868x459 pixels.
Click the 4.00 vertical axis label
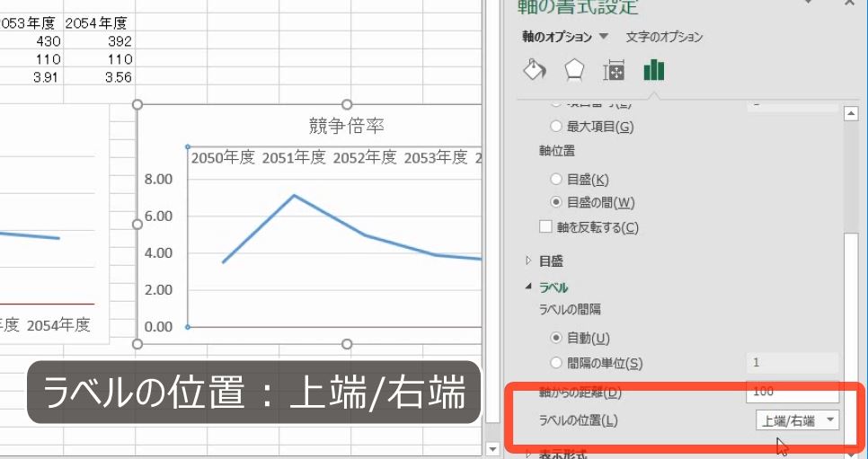pyautogui.click(x=158, y=253)
